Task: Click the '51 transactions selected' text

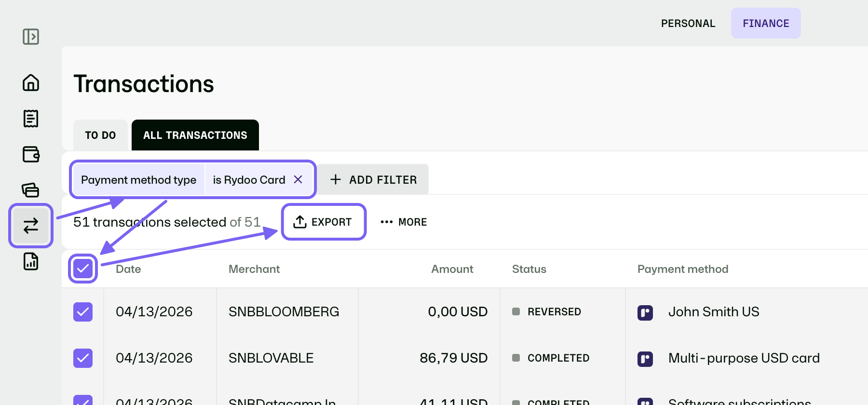Action: tap(150, 222)
